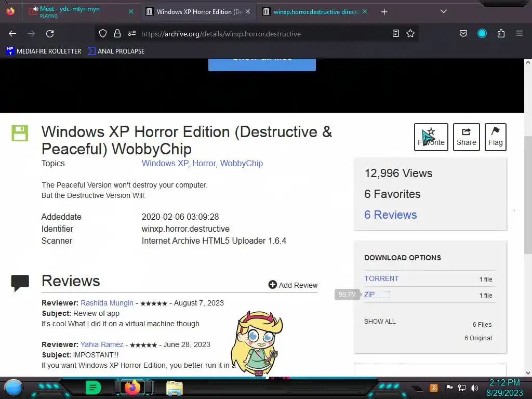
Task: Click the orange tray application icon
Action: pos(434,388)
